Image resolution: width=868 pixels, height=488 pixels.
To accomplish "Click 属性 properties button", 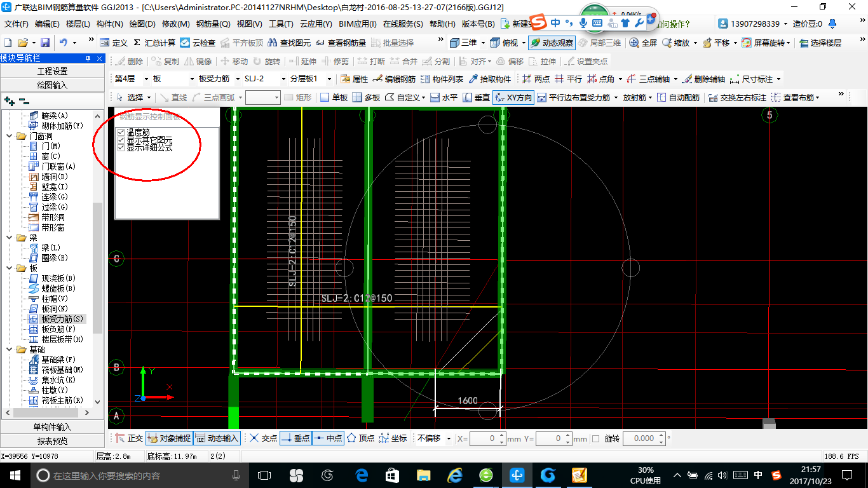I will pyautogui.click(x=355, y=79).
